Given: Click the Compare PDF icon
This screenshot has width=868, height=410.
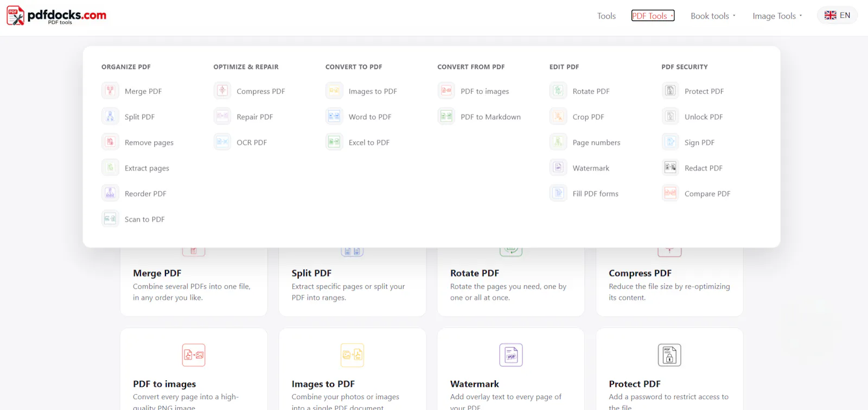Looking at the screenshot, I should pyautogui.click(x=671, y=193).
